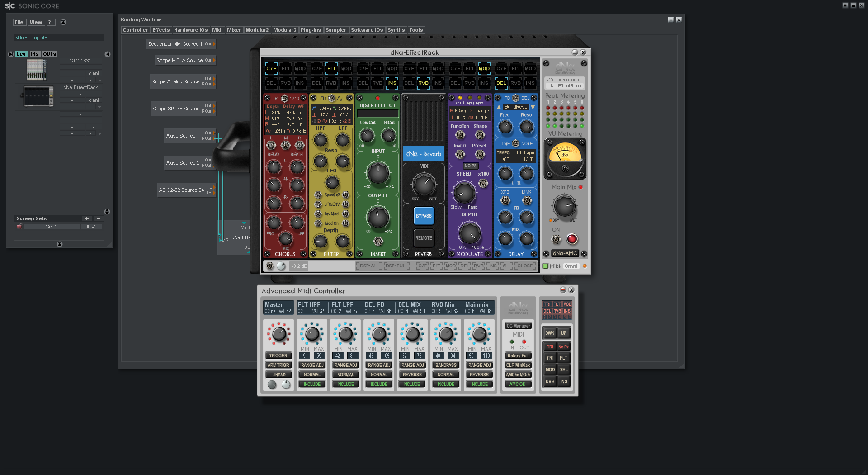Switch to the OUTs tab
The image size is (868, 475).
[50, 54]
